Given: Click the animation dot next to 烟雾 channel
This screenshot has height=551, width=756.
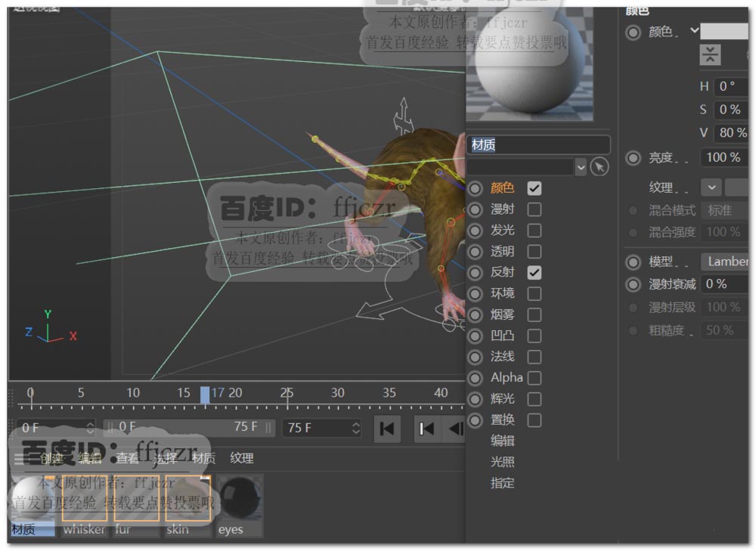Looking at the screenshot, I should [475, 314].
